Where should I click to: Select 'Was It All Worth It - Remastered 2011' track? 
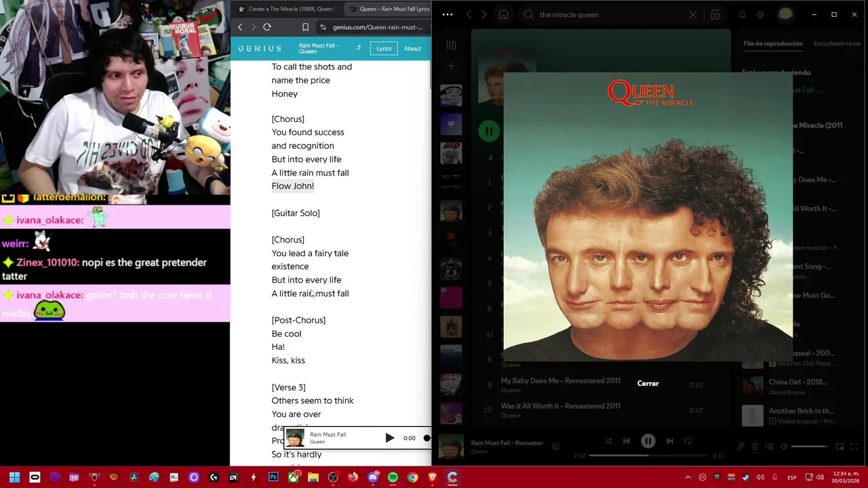click(x=560, y=406)
